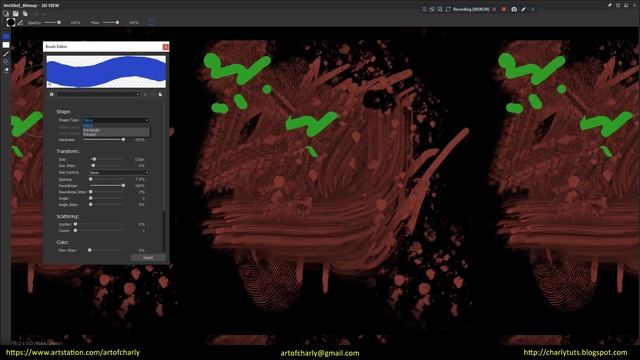Adjust the Scatter slider
The height and width of the screenshot is (360, 640).
pos(99,224)
